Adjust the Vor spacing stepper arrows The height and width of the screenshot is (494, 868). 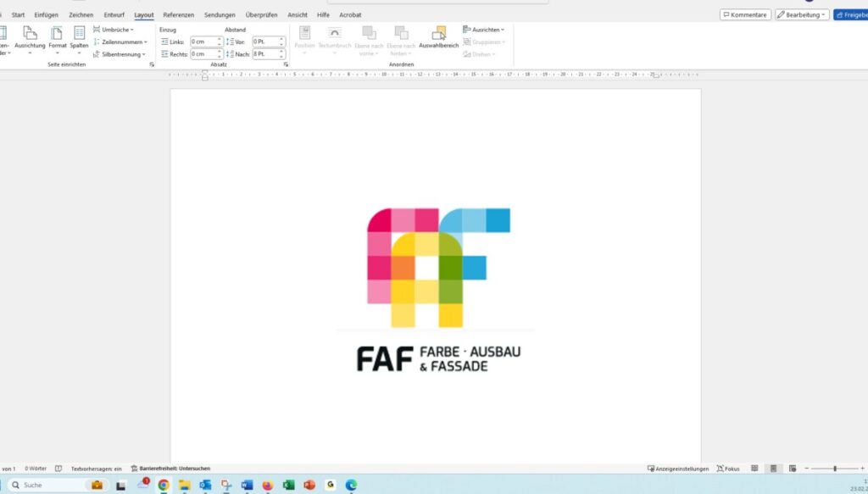pyautogui.click(x=281, y=42)
